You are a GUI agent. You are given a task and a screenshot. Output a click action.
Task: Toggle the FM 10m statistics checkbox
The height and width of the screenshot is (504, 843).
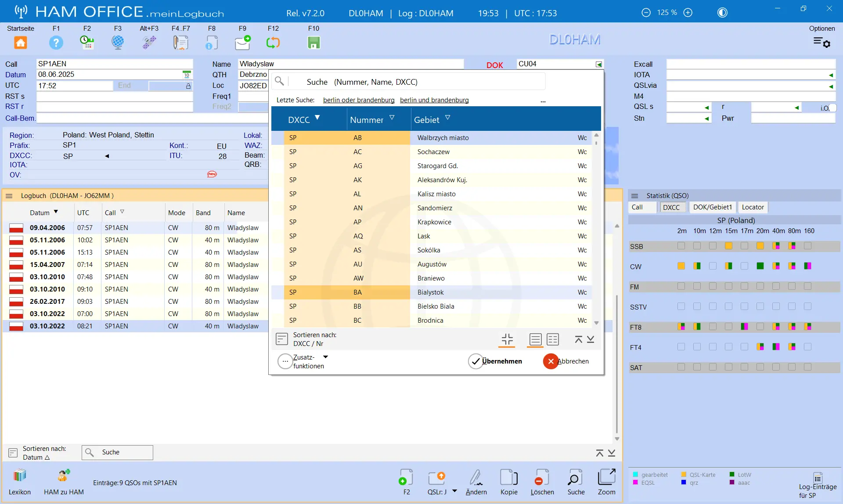(x=697, y=286)
